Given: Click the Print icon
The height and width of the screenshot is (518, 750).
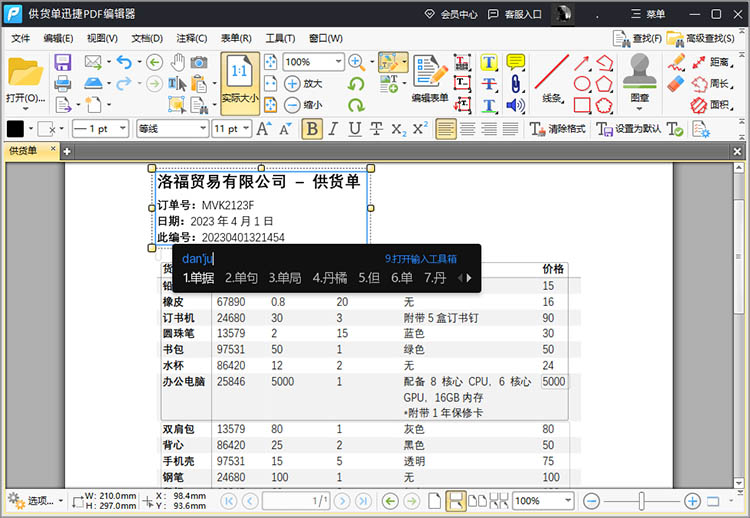Looking at the screenshot, I should pos(62,83).
